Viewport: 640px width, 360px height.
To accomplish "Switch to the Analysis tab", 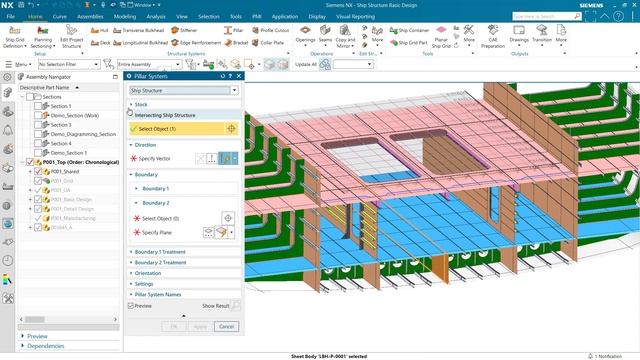I will tap(156, 17).
